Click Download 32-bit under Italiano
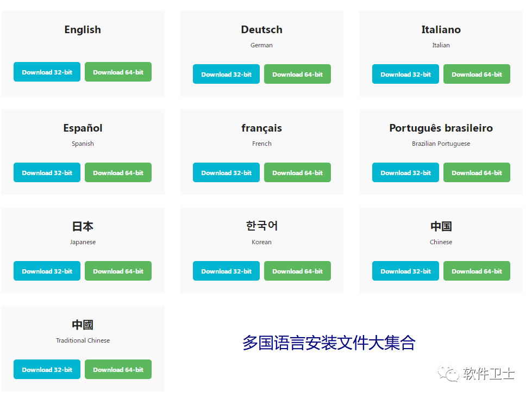Screen dimensions: 532x397 (x=405, y=74)
